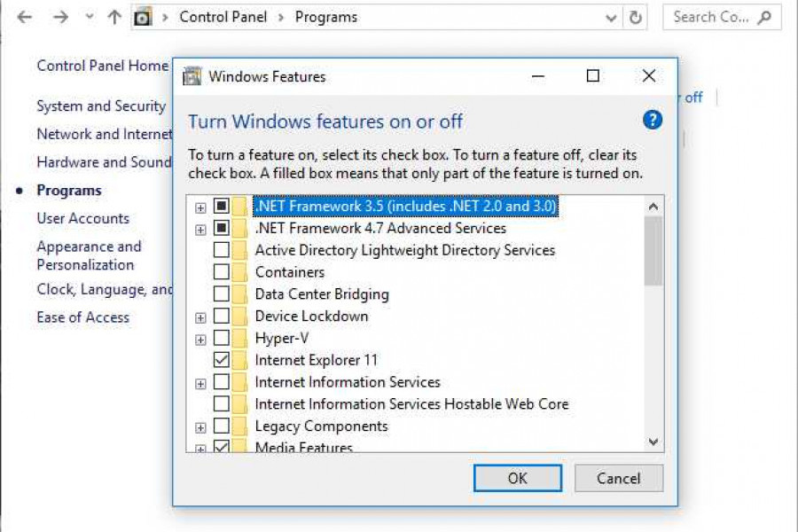798x532 pixels.
Task: Click the forward navigation arrow
Action: click(x=59, y=16)
